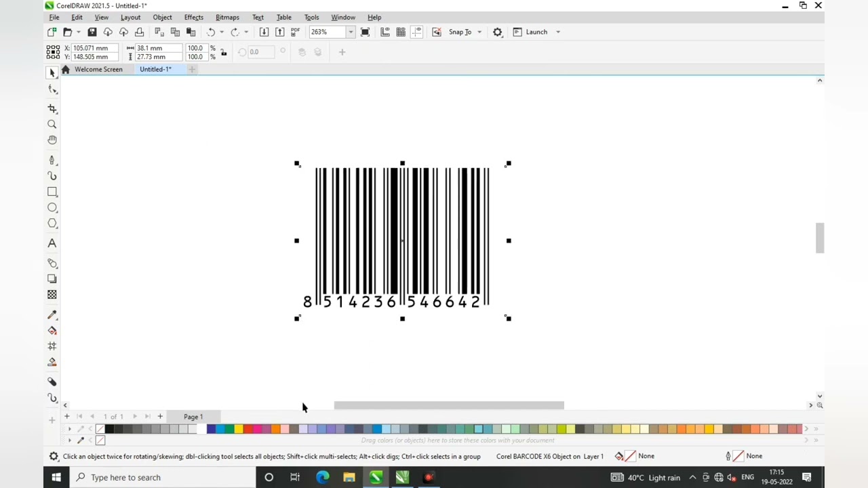
Task: Pick the yellow palette swatch
Action: click(239, 429)
